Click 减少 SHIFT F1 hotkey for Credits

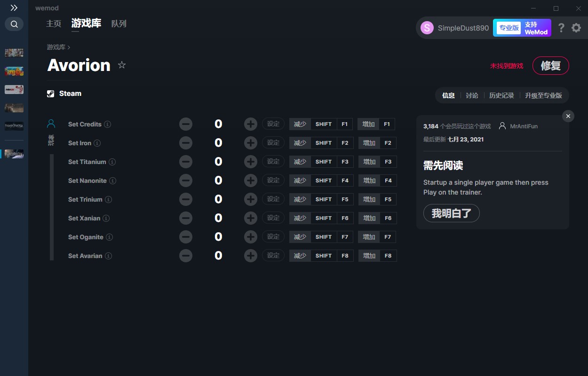coord(321,124)
